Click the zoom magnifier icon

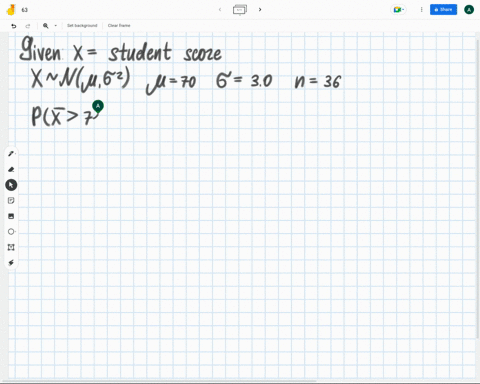46,26
